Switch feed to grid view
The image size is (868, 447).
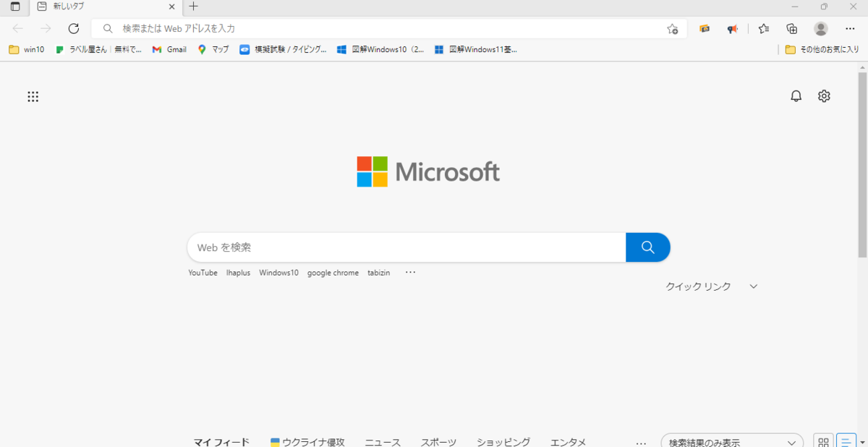pos(823,441)
